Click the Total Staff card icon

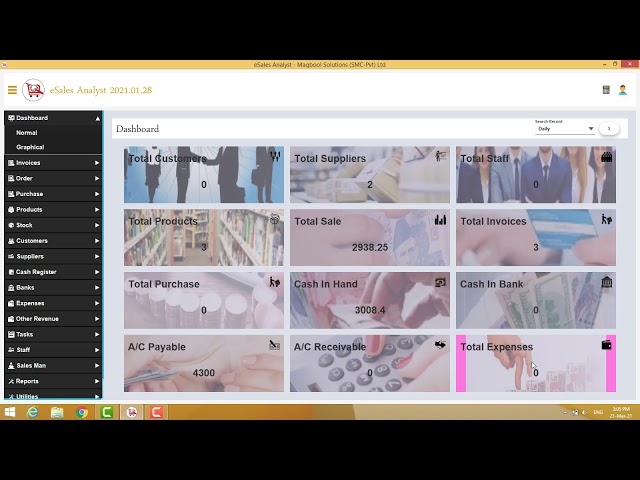pyautogui.click(x=607, y=157)
